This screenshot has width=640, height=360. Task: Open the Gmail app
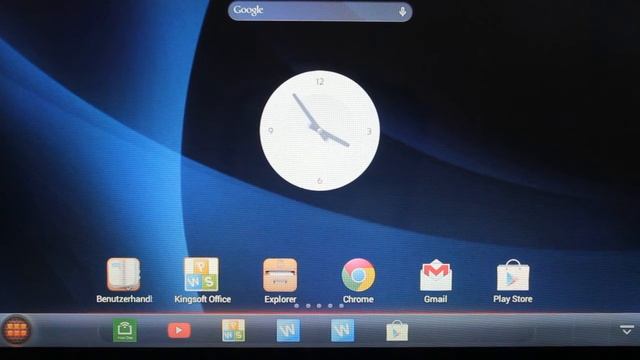(x=436, y=275)
